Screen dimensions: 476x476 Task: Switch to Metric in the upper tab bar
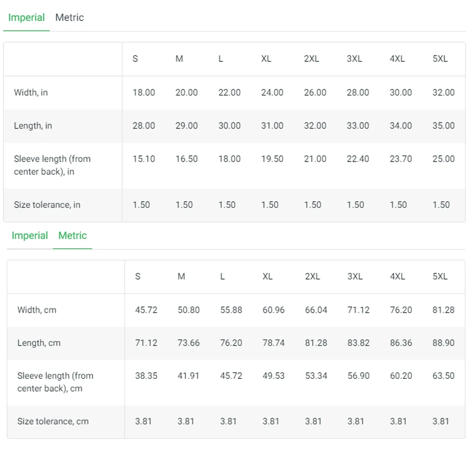pyautogui.click(x=69, y=18)
